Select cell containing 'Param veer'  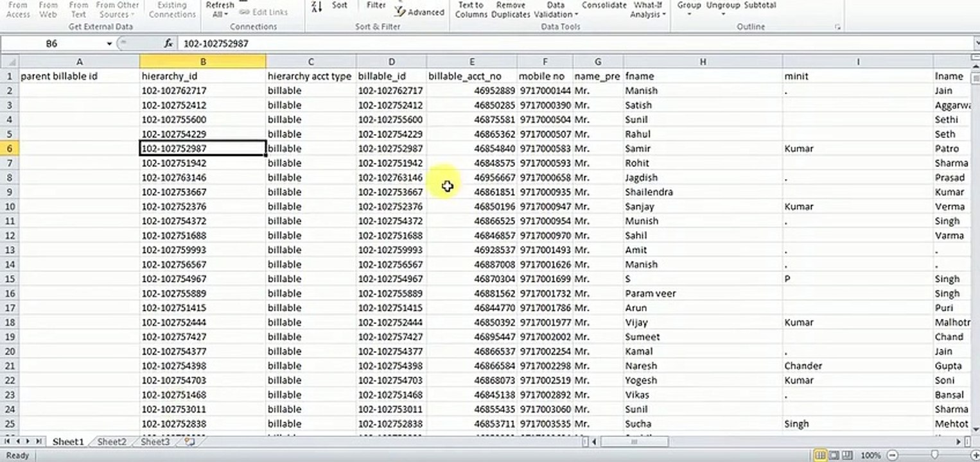[x=703, y=293]
